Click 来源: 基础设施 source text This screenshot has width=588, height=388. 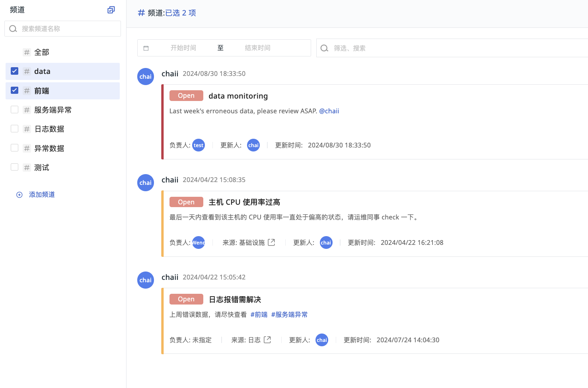pyautogui.click(x=243, y=242)
